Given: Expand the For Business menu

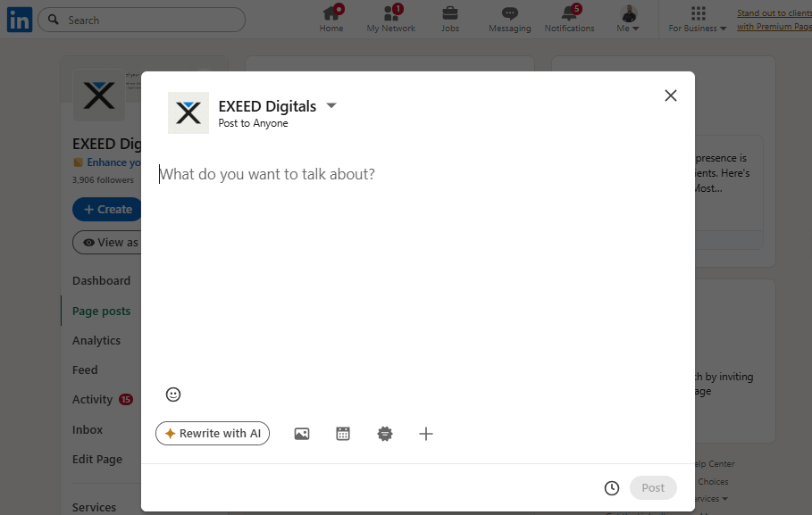Looking at the screenshot, I should tap(698, 19).
